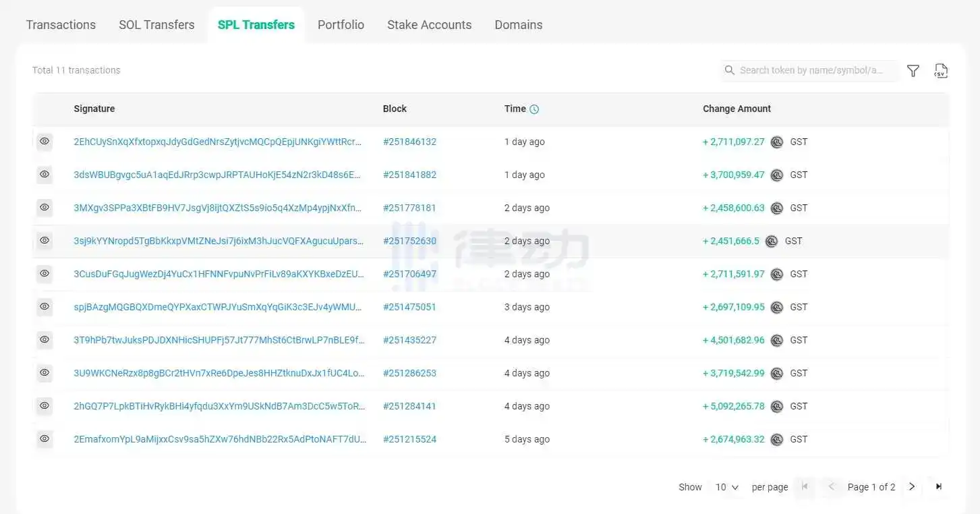Screen dimensions: 980x514
Task: Click GST token icon in the first row
Action: click(x=777, y=142)
